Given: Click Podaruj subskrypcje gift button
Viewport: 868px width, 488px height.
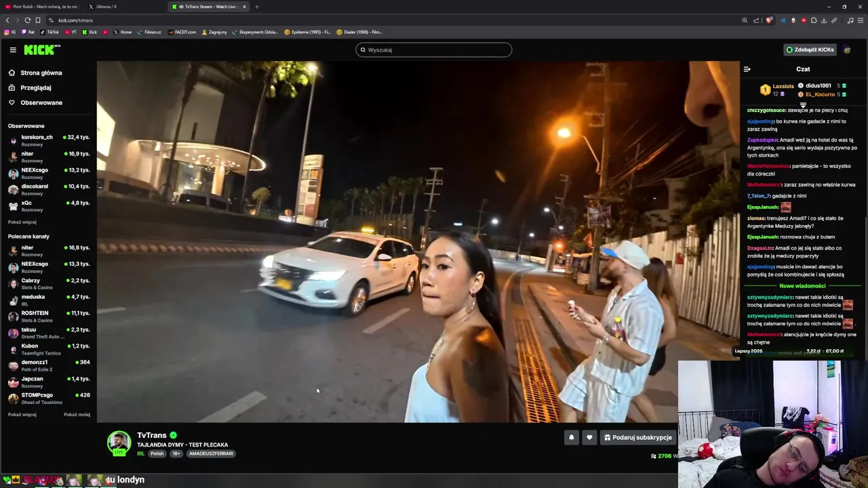Looking at the screenshot, I should pos(638,438).
